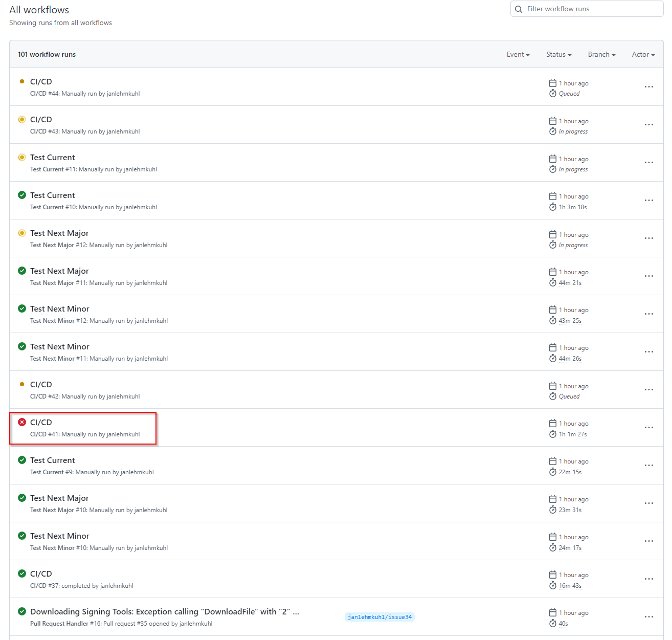The image size is (672, 640).
Task: Open the Actor filter dropdown
Action: click(x=642, y=54)
